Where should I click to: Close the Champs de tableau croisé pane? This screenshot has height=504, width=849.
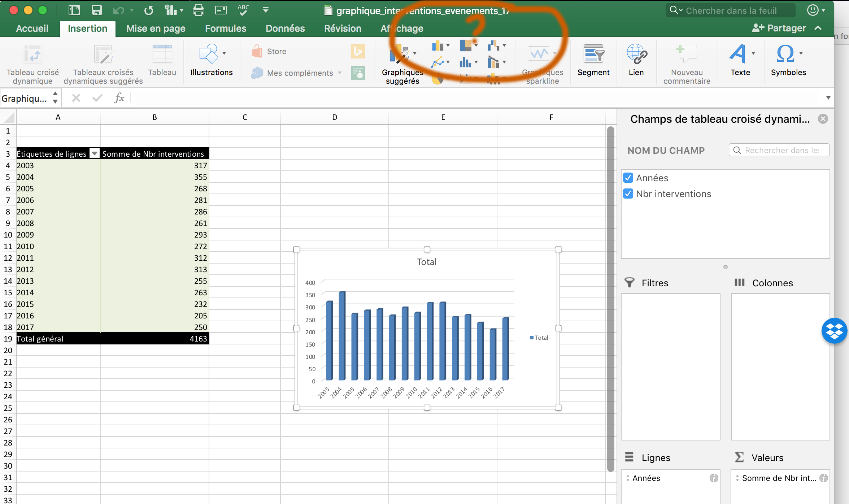click(x=823, y=119)
